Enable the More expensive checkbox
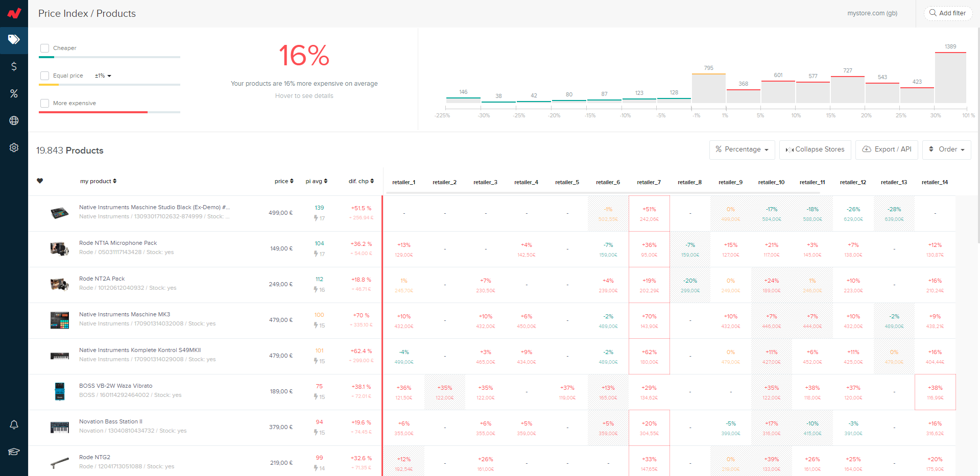Screen dimensions: 980x476 coord(45,103)
